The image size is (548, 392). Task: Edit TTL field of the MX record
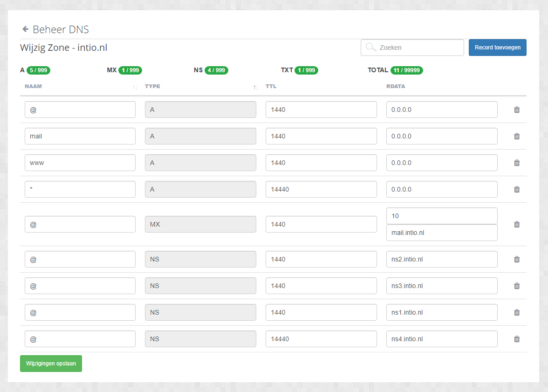[x=321, y=225]
